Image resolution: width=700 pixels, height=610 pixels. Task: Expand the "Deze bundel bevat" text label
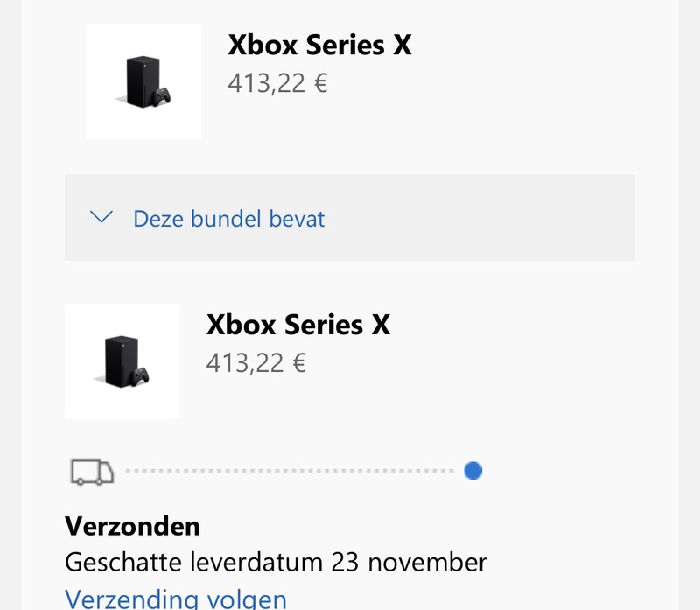(228, 218)
